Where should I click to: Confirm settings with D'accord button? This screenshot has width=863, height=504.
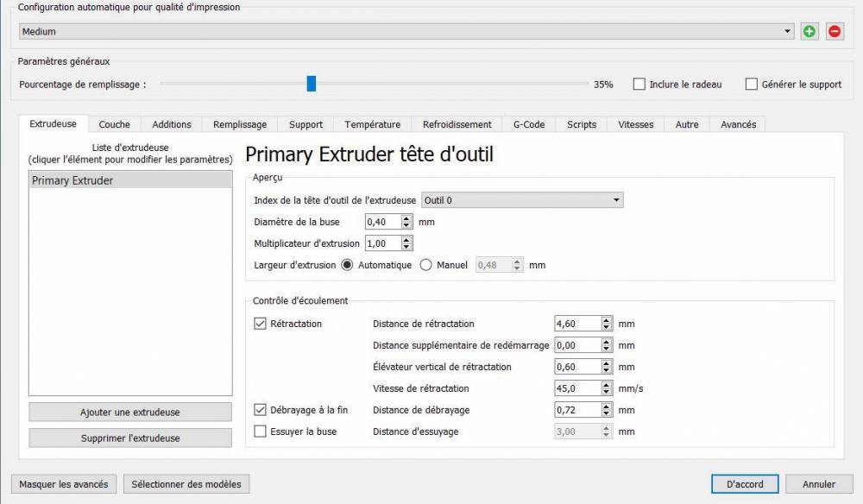pos(745,484)
